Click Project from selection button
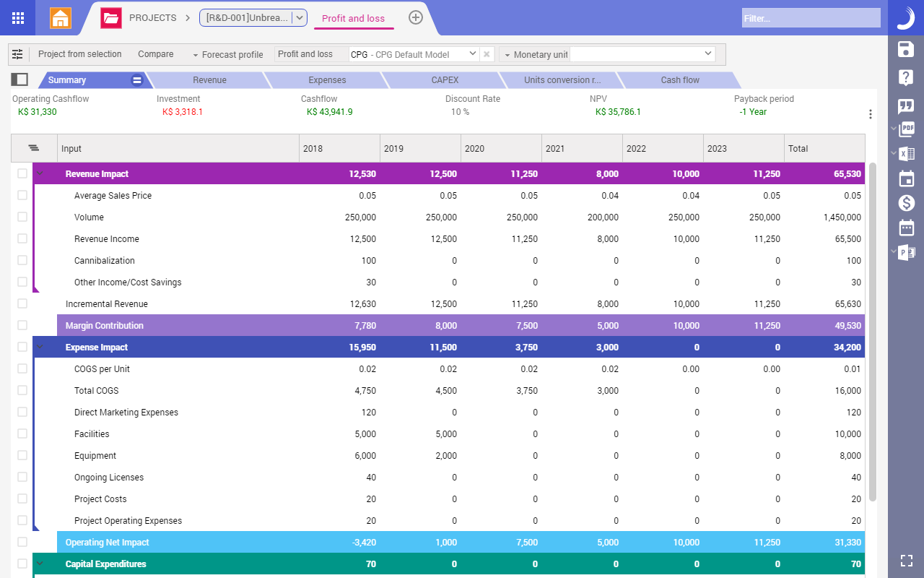This screenshot has width=924, height=578. [80, 54]
